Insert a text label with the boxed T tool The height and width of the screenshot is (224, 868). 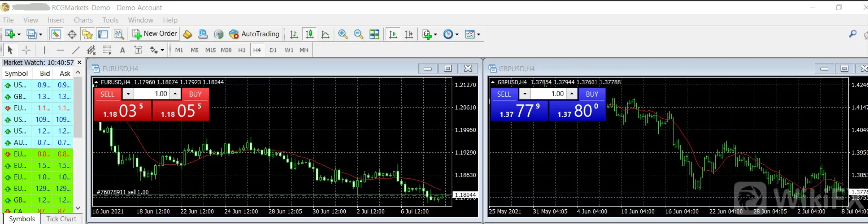138,50
